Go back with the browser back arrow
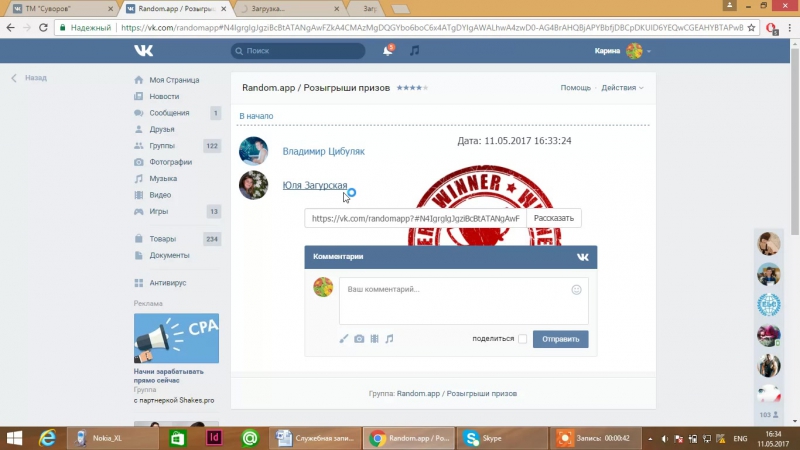The width and height of the screenshot is (800, 450). pos(11,28)
